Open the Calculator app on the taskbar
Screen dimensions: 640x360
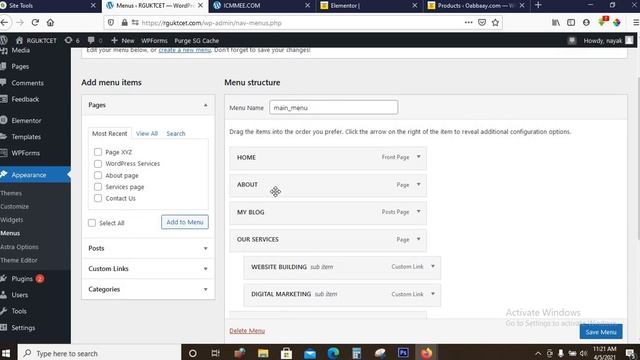coord(356,353)
